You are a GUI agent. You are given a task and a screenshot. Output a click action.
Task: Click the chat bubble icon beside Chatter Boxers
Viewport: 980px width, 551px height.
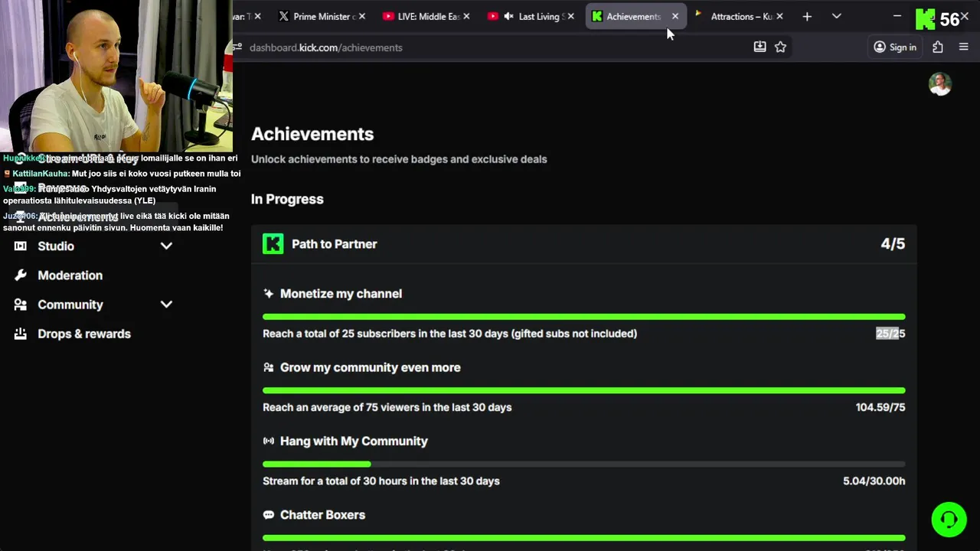(268, 515)
